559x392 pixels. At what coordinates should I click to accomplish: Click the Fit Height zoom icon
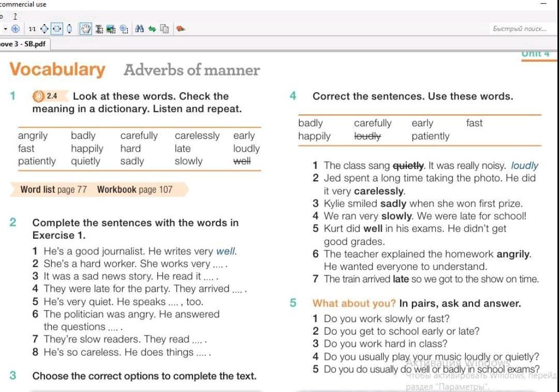pos(69,29)
